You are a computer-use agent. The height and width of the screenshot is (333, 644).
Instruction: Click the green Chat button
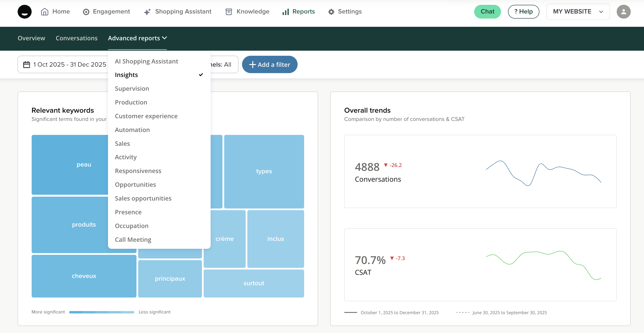(487, 12)
